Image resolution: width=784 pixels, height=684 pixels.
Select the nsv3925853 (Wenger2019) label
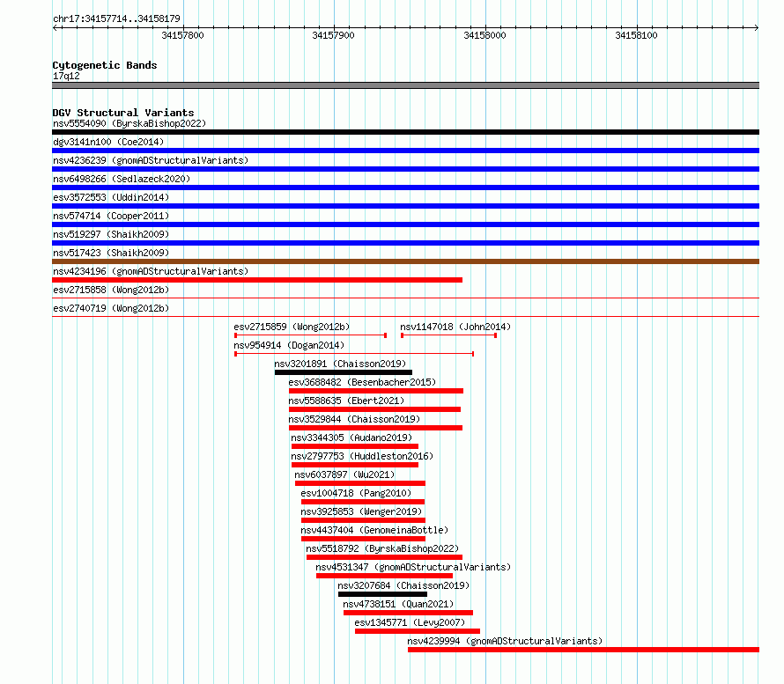361,511
